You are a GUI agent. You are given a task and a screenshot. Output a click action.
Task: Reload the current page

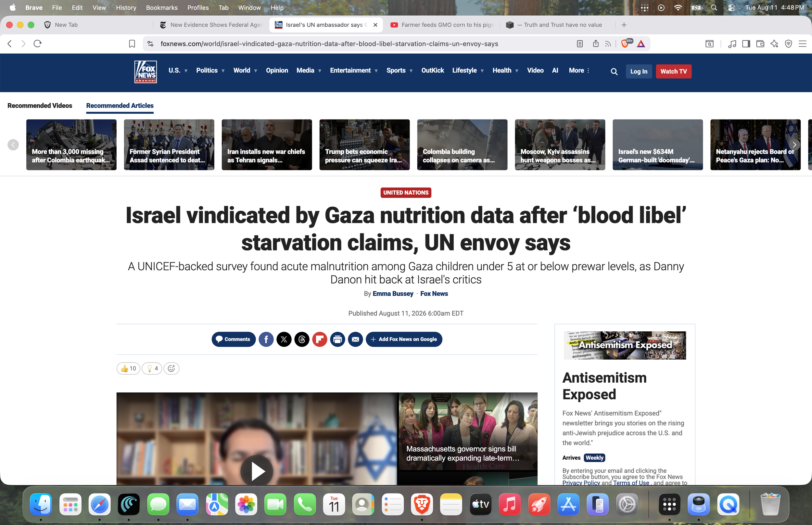[x=37, y=44]
